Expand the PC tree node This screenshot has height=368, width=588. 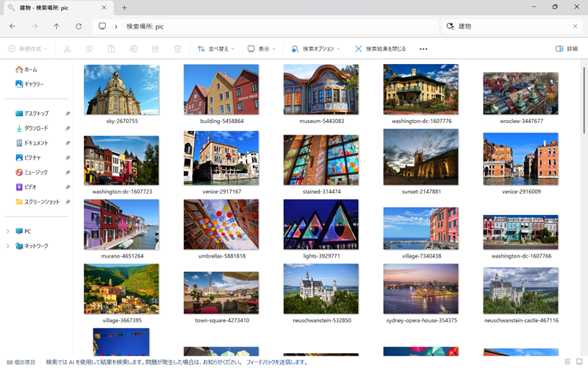pyautogui.click(x=8, y=231)
